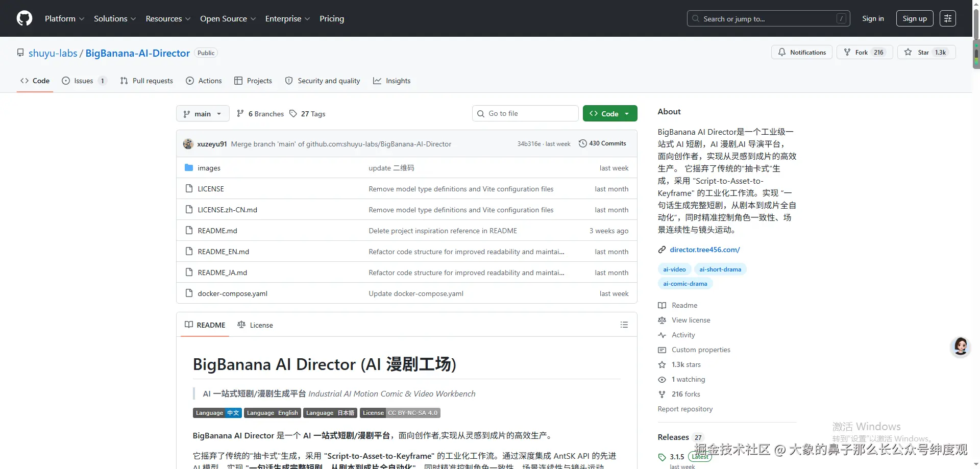Open the README outline list icon
980x469 pixels.
pos(624,325)
